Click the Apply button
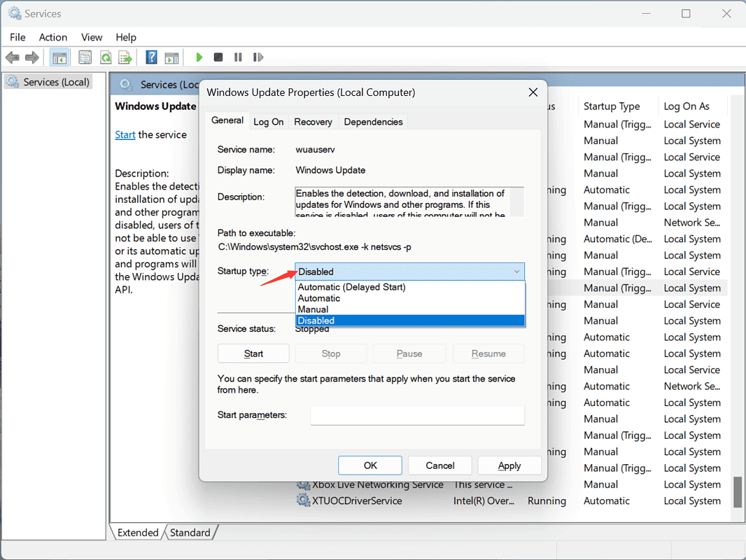Image resolution: width=746 pixels, height=560 pixels. 509,465
